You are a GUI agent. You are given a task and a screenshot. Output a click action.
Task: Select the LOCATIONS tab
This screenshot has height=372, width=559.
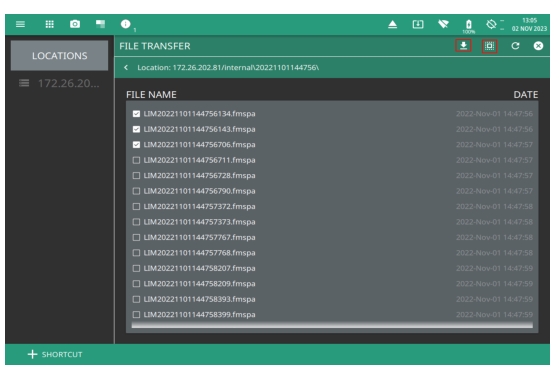tap(60, 56)
